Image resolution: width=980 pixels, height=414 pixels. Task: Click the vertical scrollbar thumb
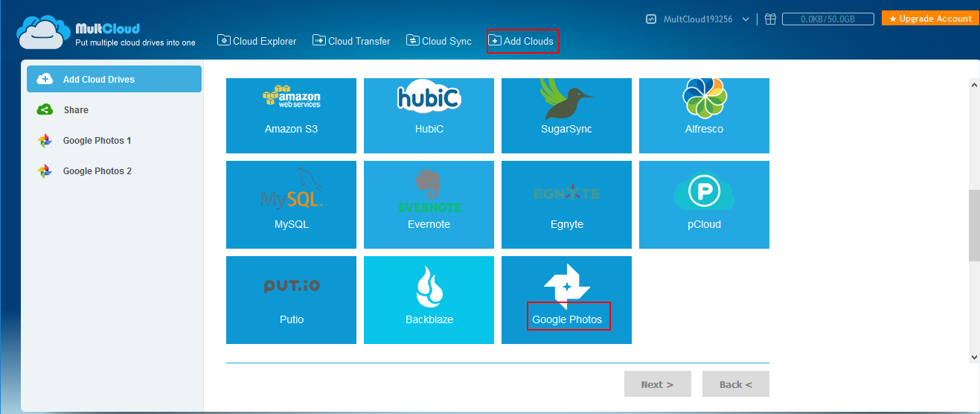pos(974,226)
